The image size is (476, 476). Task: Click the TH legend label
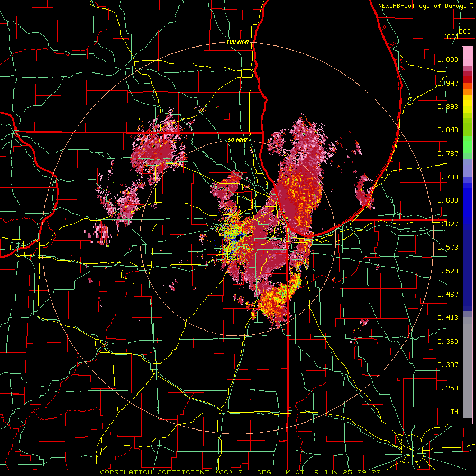pyautogui.click(x=454, y=412)
